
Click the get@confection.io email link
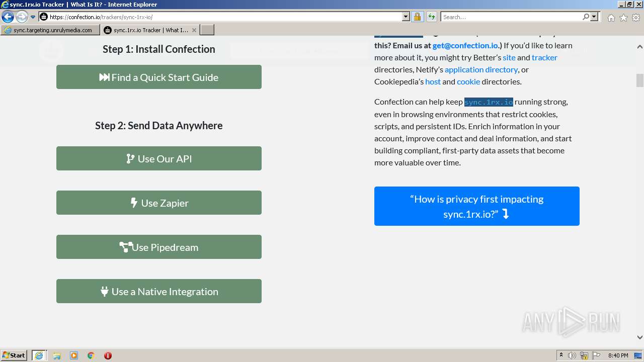coord(465,45)
